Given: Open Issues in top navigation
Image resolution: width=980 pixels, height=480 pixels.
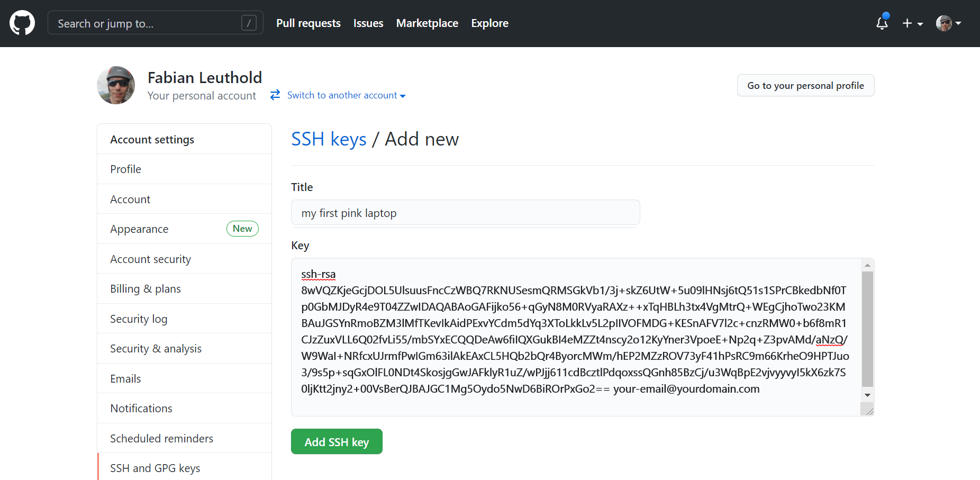Looking at the screenshot, I should pos(368,23).
